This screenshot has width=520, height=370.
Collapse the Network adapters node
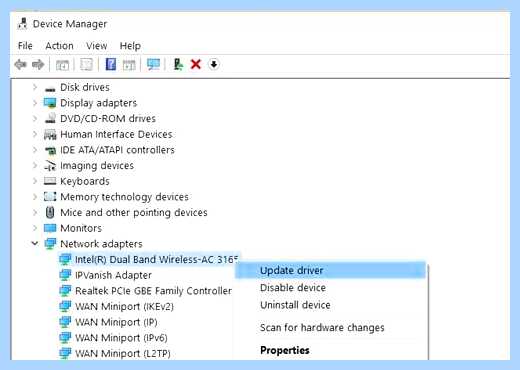(x=35, y=244)
